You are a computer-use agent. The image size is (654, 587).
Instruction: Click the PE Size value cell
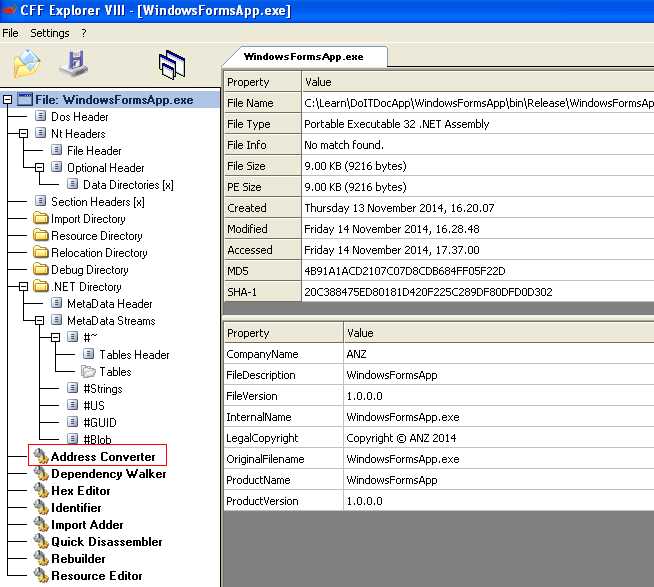click(478, 187)
